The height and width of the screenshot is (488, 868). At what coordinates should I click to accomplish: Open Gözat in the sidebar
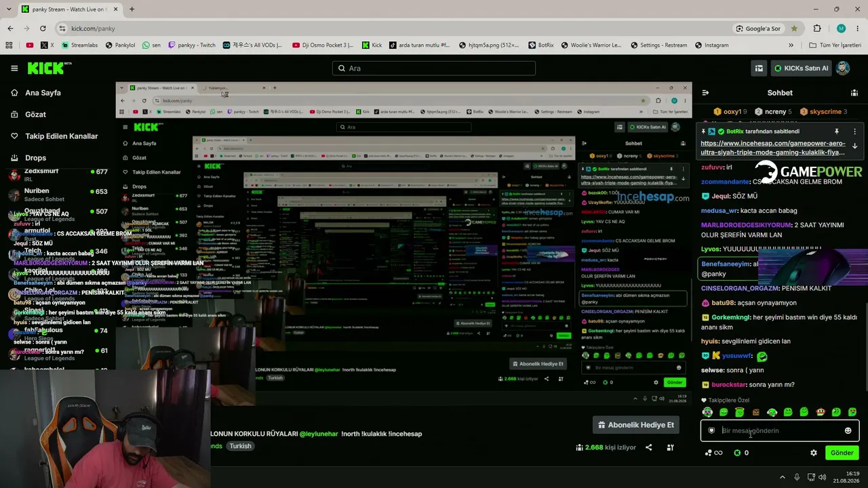[x=35, y=115]
